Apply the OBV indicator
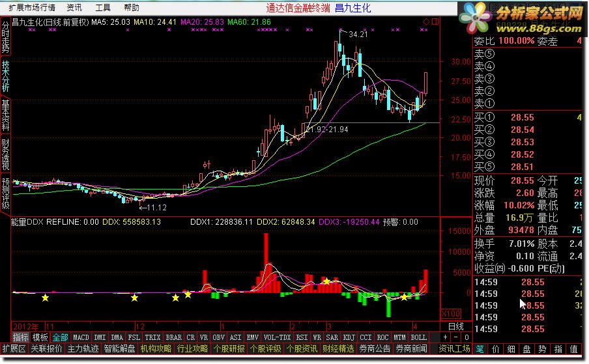This screenshot has height=364, width=589. coord(218,337)
